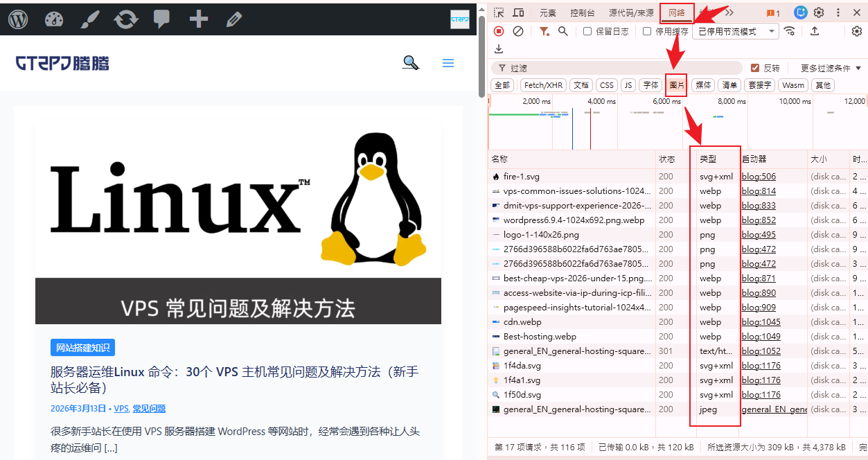Click the site search magnifier icon
Screen dimensions: 868x460
coord(411,63)
